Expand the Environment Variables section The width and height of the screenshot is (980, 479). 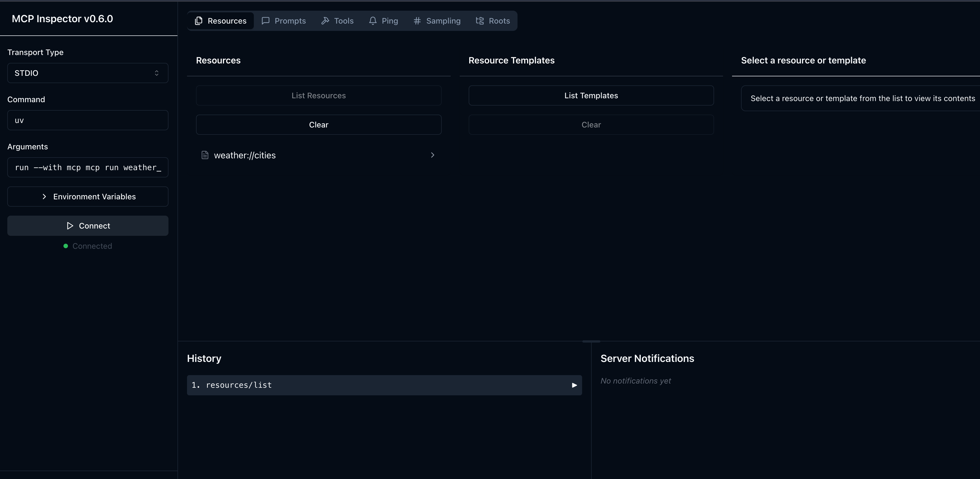(x=88, y=197)
